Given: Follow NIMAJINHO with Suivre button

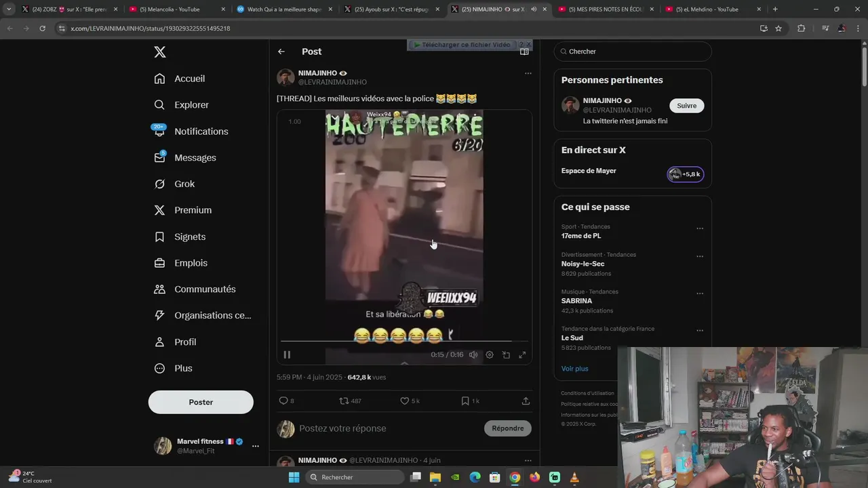Looking at the screenshot, I should click(687, 106).
